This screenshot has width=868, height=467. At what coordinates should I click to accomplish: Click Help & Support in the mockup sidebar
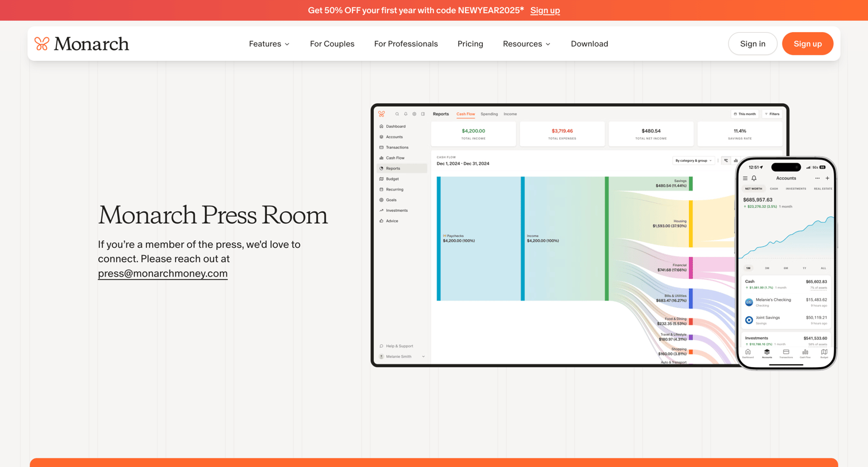coord(396,346)
